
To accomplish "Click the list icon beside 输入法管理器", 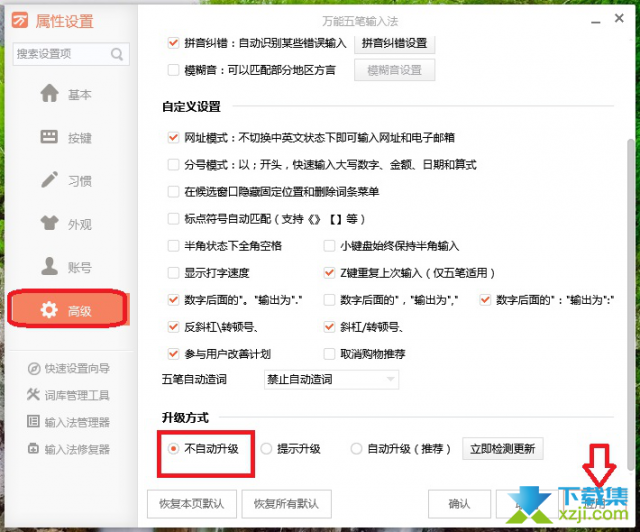I will pos(33,421).
